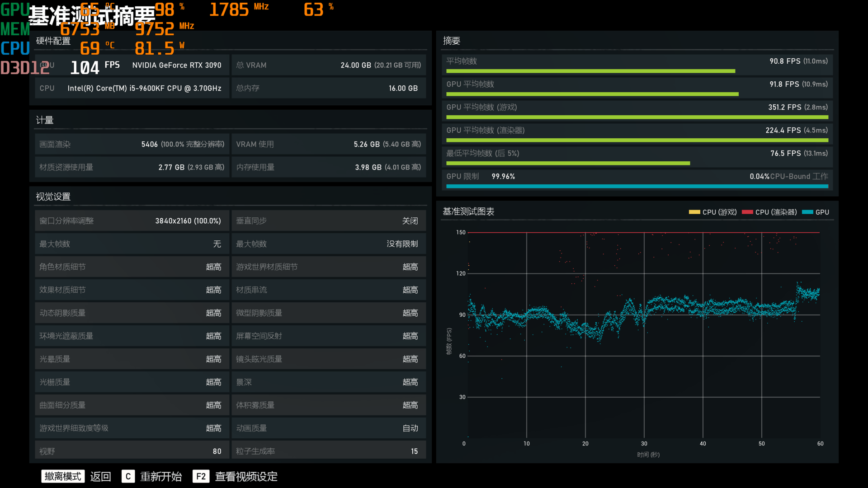Click the 材质串流 row
868x488 pixels.
tap(329, 290)
